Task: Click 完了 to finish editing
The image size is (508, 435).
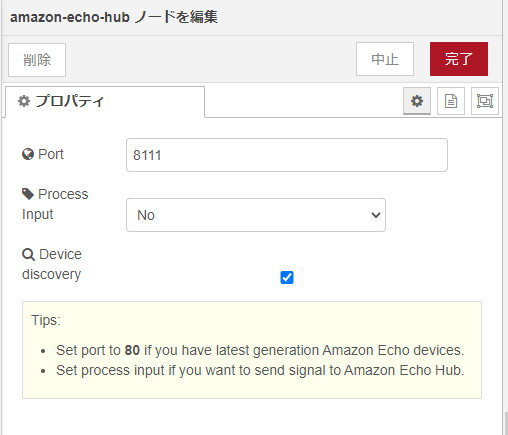Action: 459,59
